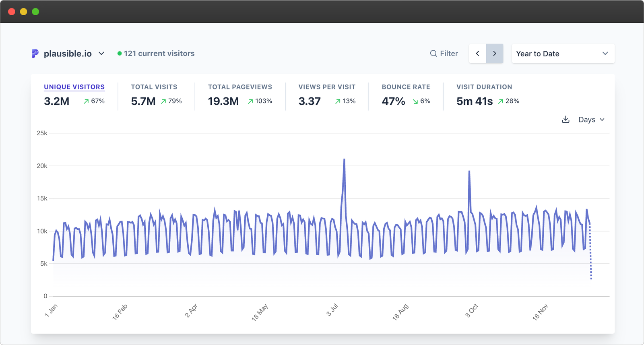Switch to the Total Visits metric
The image size is (644, 345).
coord(154,87)
